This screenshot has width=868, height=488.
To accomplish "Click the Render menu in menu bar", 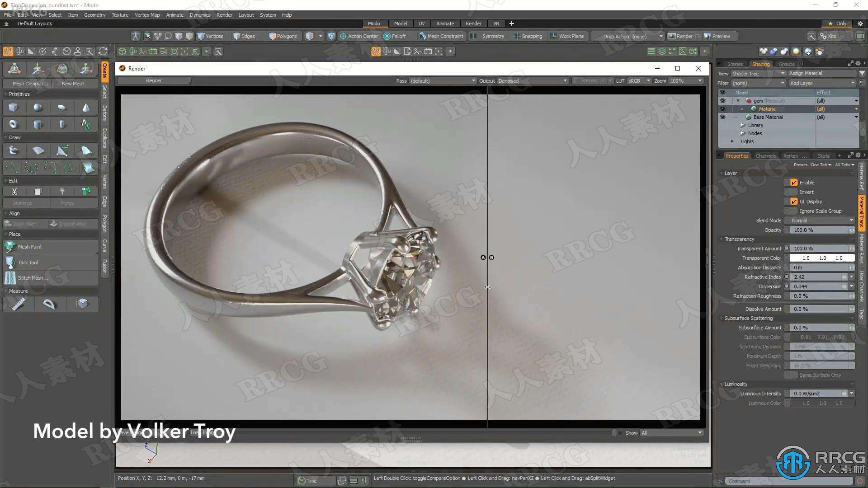I will pos(224,15).
